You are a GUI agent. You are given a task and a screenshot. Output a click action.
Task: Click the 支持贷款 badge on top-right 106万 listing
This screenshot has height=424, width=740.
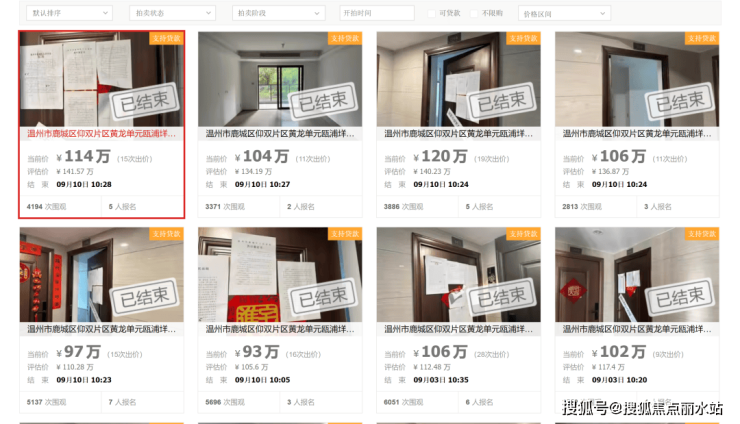tap(702, 38)
